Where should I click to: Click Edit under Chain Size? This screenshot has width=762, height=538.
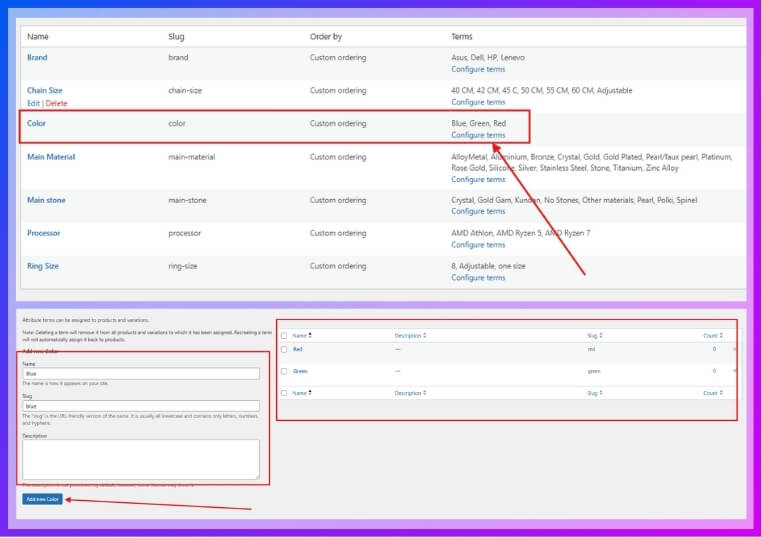click(x=34, y=103)
